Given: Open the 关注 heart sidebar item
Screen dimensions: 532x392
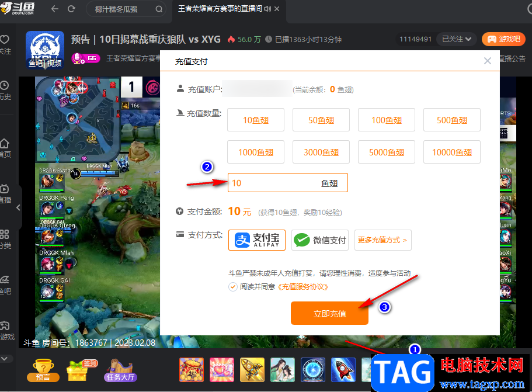Looking at the screenshot, I should 5,45.
